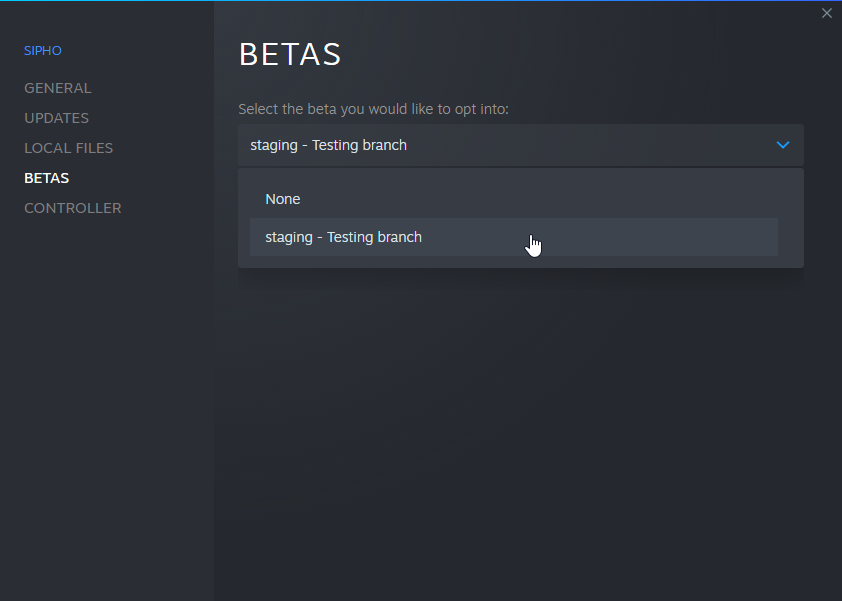Click empty panel area below the dropdown list
This screenshot has width=842, height=601.
[520, 420]
